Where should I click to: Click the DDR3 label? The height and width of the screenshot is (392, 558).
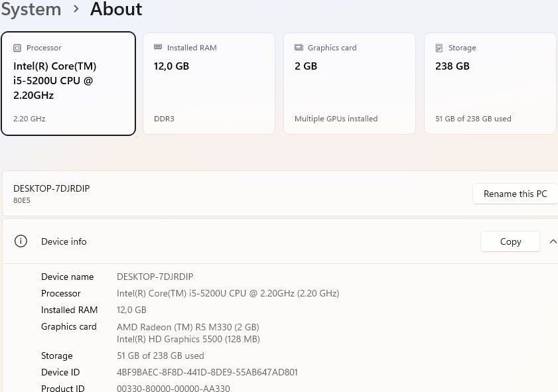click(x=164, y=119)
